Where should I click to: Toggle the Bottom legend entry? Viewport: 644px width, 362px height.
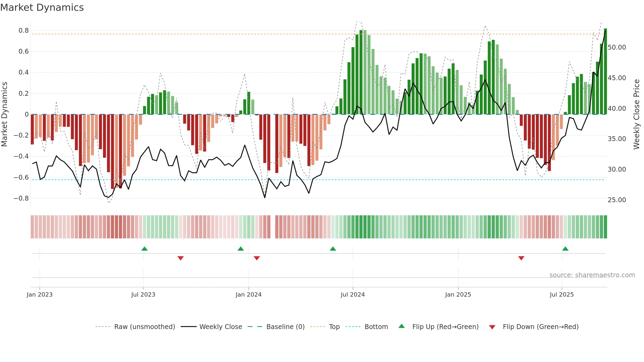(x=367, y=327)
